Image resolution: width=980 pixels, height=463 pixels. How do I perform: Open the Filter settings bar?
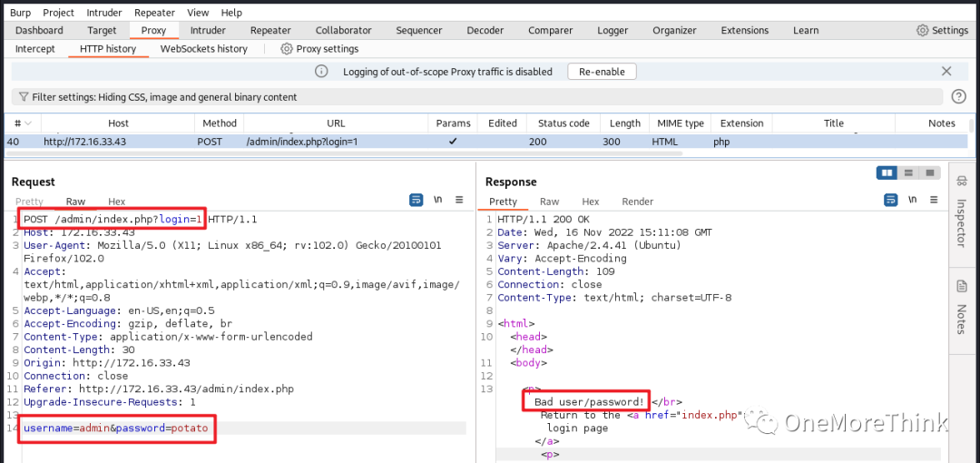point(477,97)
